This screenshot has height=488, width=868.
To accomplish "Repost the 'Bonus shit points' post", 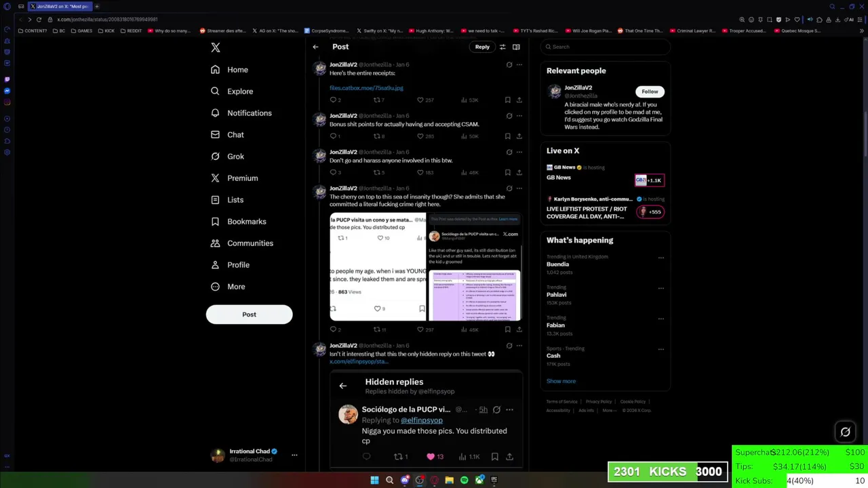I will tap(377, 136).
